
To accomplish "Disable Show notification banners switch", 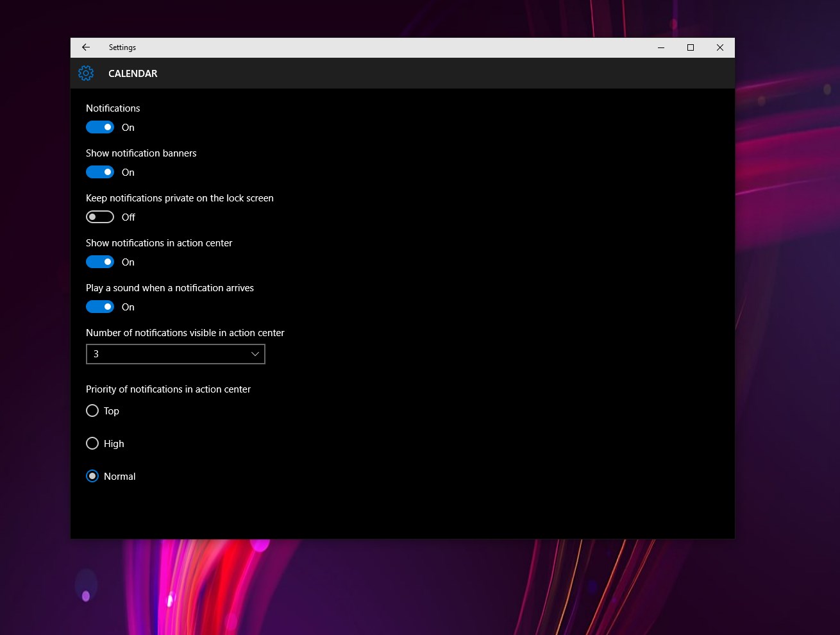I will click(100, 172).
